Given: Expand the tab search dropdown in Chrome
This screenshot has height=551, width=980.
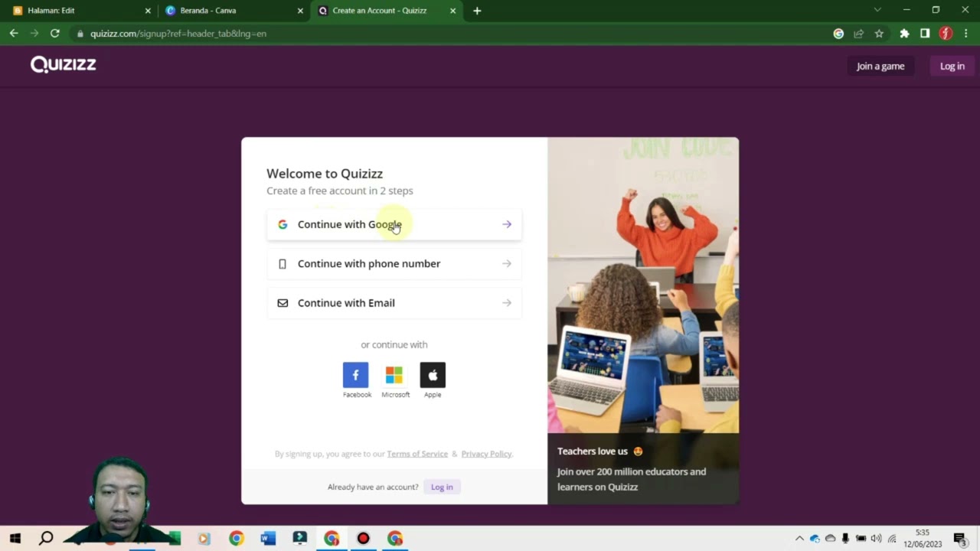Looking at the screenshot, I should click(877, 10).
